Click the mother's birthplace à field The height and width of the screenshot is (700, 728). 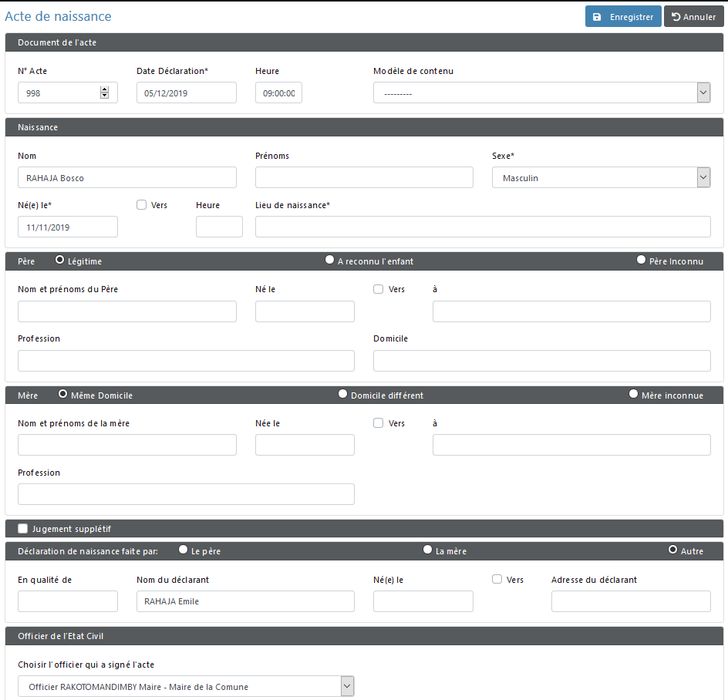pyautogui.click(x=571, y=445)
